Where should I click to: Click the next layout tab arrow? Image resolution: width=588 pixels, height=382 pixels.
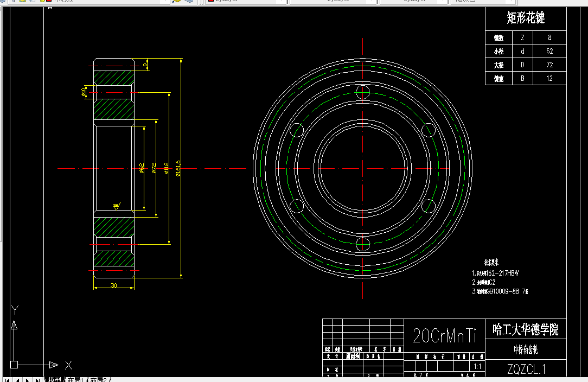click(27, 380)
